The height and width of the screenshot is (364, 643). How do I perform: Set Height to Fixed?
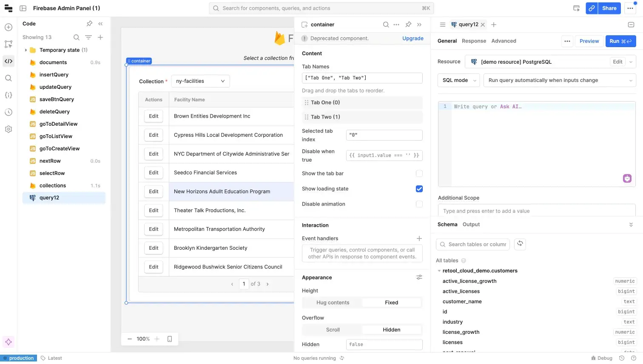pos(392,302)
